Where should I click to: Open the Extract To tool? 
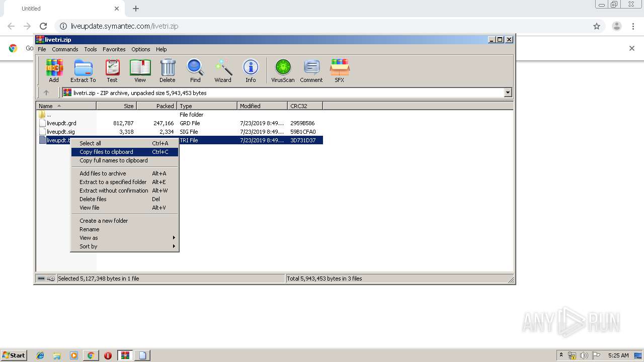pyautogui.click(x=83, y=70)
